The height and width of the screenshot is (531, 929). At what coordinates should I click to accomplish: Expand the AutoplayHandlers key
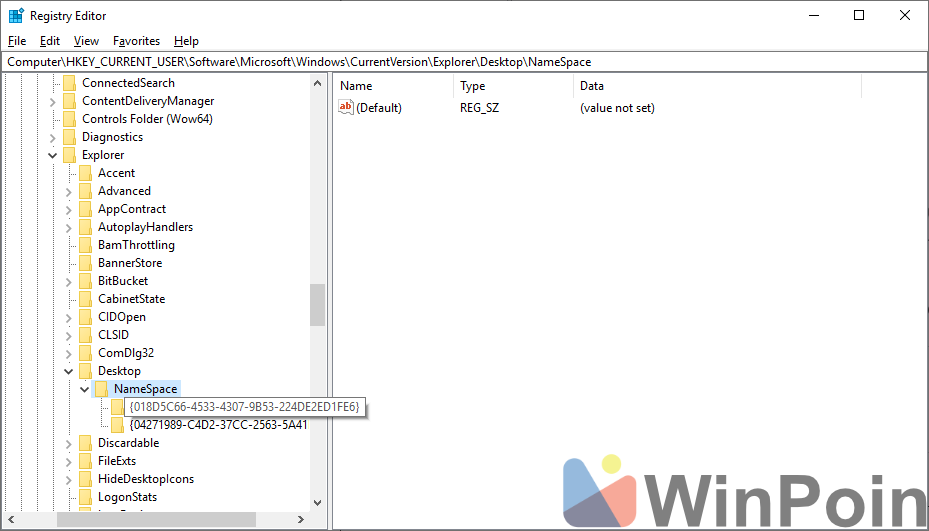(69, 228)
